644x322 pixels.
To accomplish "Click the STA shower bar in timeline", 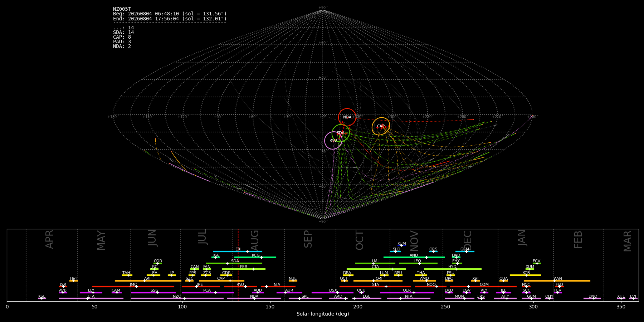I will pyautogui.click(x=375, y=287).
